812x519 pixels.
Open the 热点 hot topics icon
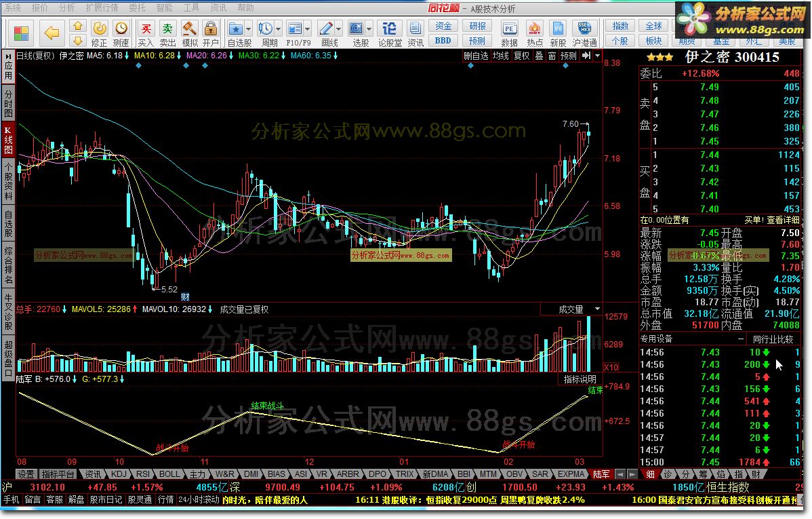point(534,34)
